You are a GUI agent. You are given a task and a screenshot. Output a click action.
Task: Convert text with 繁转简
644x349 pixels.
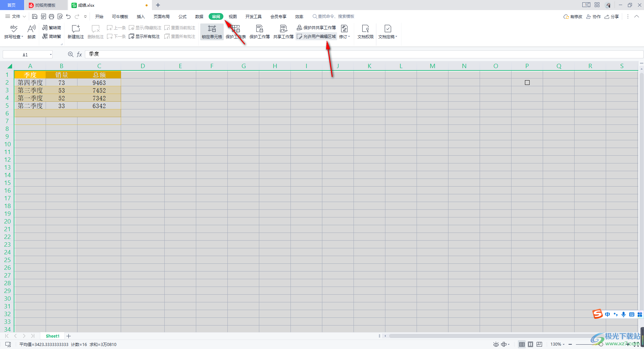[52, 28]
